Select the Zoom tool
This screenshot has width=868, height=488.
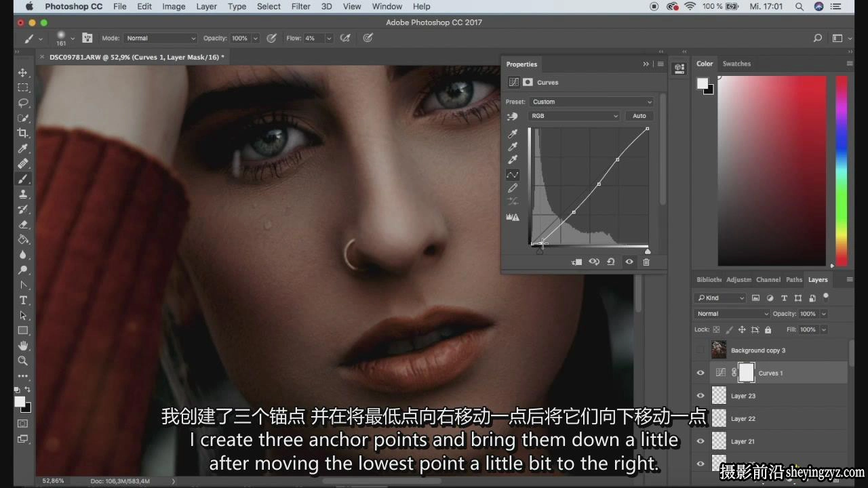(x=23, y=361)
